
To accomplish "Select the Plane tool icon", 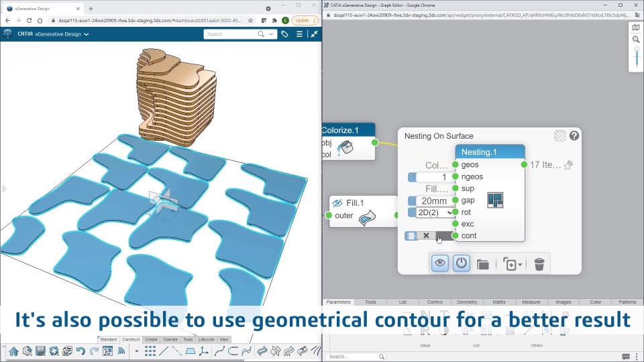I will (190, 351).
